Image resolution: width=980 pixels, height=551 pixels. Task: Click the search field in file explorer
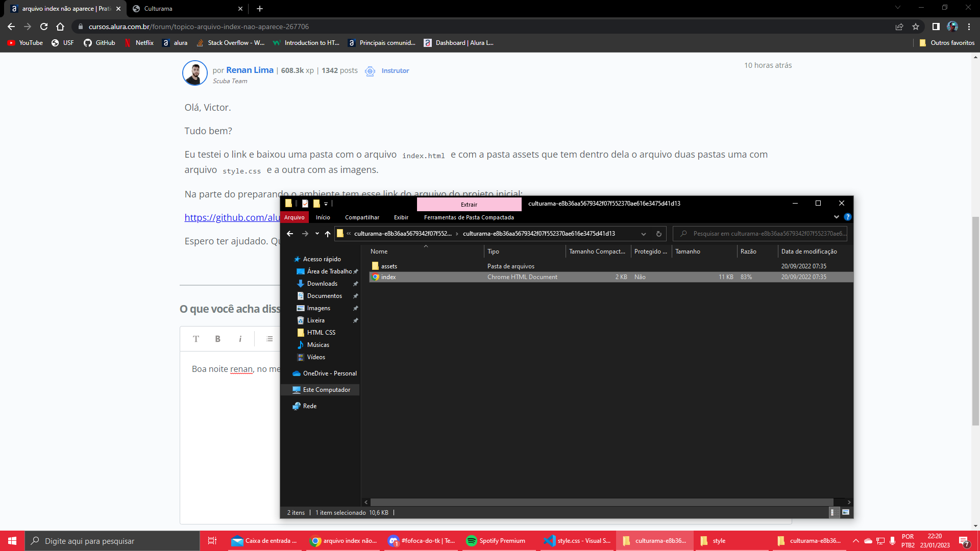click(x=761, y=234)
